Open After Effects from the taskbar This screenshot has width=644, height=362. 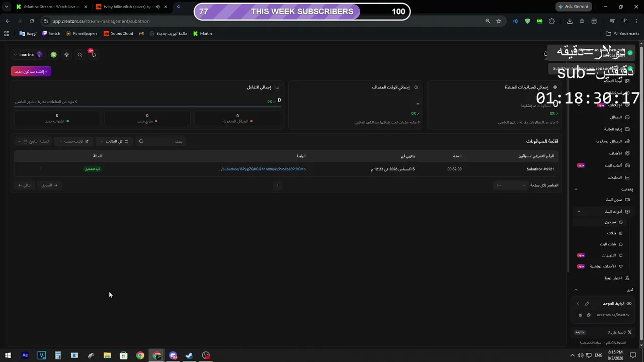pyautogui.click(x=25, y=355)
